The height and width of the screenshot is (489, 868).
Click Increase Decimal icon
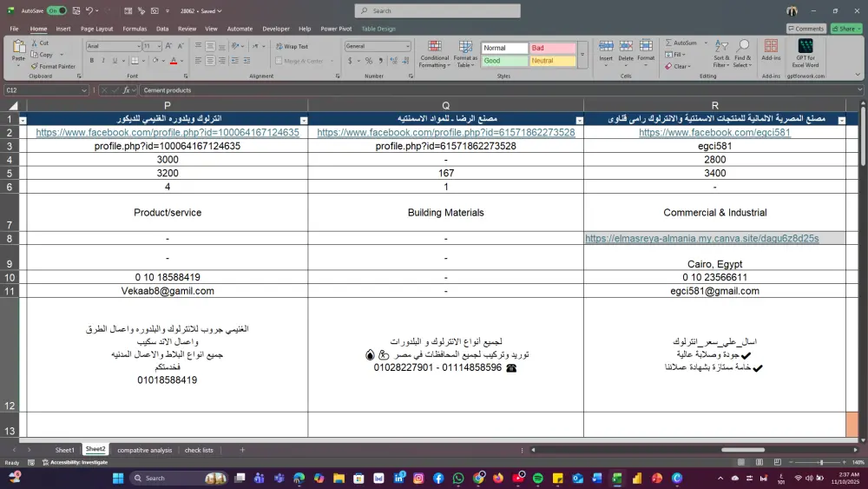[x=393, y=60]
